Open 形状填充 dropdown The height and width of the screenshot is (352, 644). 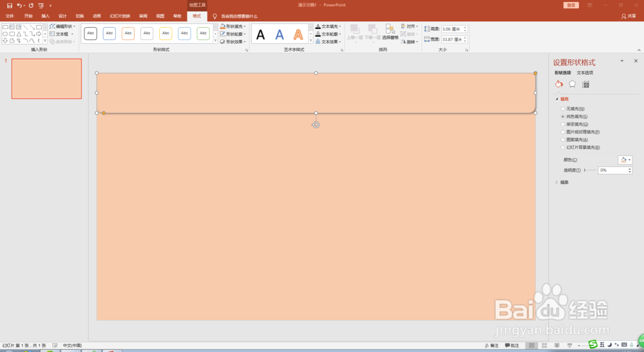point(233,26)
